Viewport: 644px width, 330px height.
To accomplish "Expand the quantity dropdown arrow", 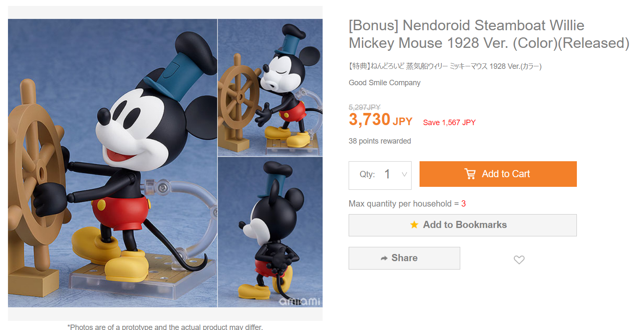I will point(404,174).
